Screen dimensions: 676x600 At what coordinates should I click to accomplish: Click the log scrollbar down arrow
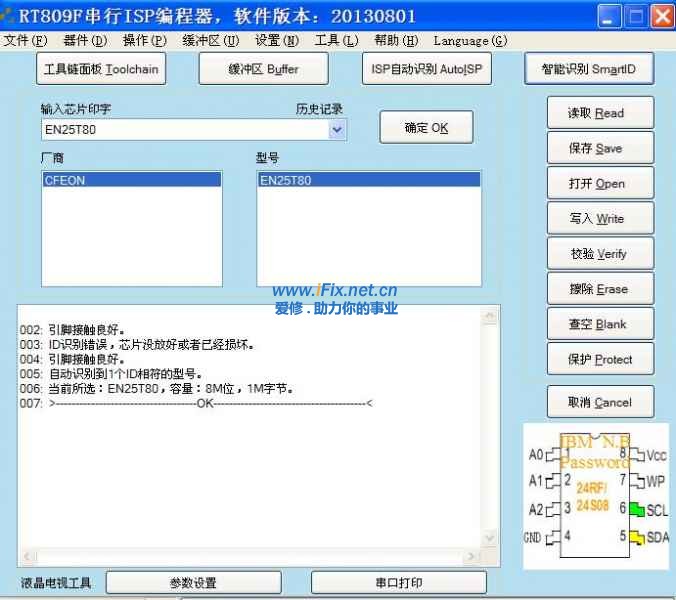point(490,538)
